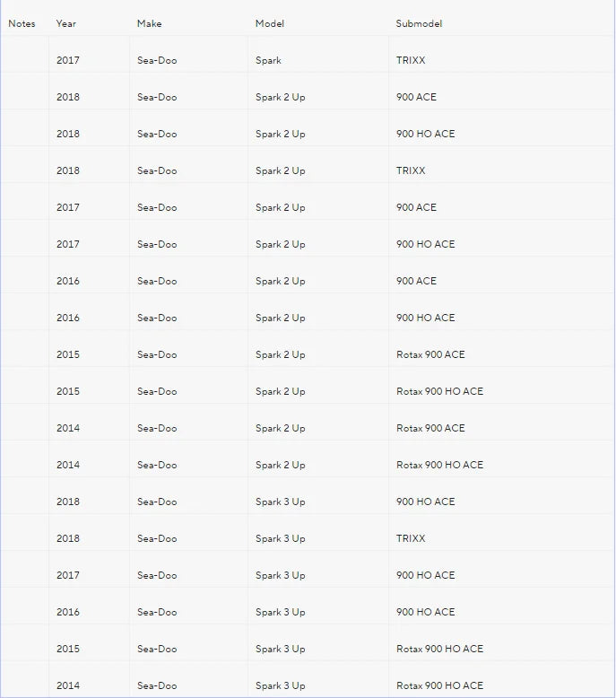This screenshot has height=698, width=616.
Task: Select the 2017 Spark TRIXX row's submodel
Action: [411, 60]
